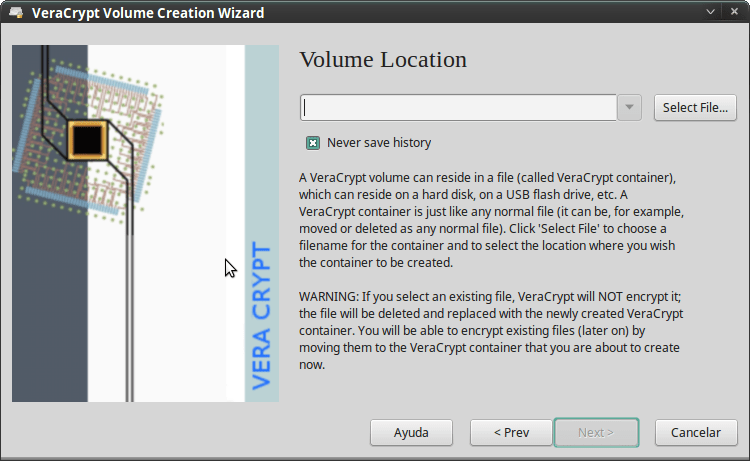Open the volume location history dropdown
The height and width of the screenshot is (461, 750).
coord(629,108)
